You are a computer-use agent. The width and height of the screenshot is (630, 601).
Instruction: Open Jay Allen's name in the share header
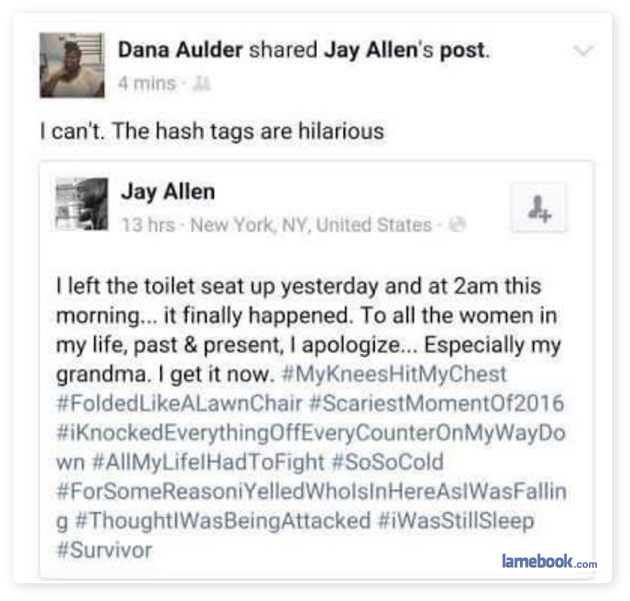click(371, 50)
